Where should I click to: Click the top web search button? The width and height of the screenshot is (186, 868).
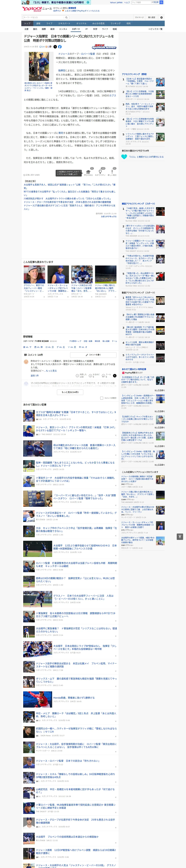pyautogui.click(x=161, y=2)
